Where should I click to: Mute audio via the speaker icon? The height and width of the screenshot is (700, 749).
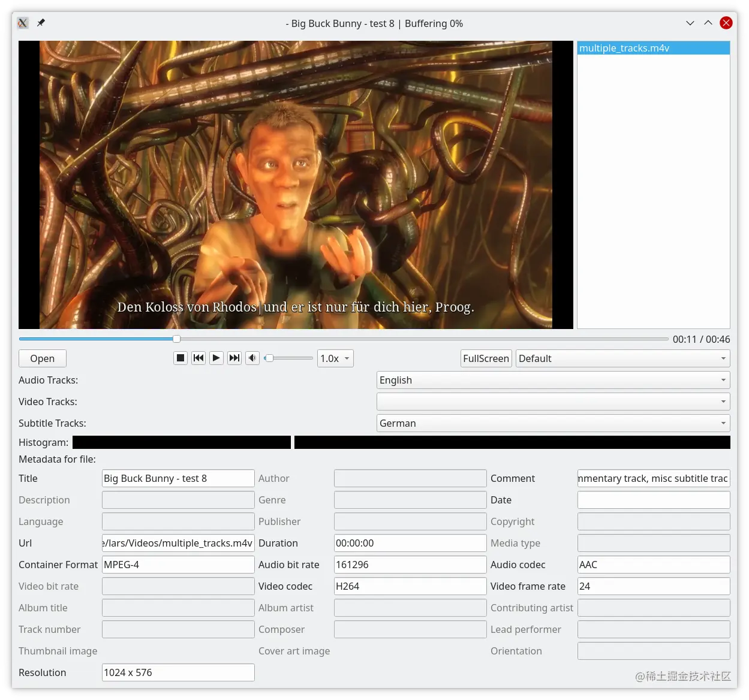pyautogui.click(x=252, y=358)
